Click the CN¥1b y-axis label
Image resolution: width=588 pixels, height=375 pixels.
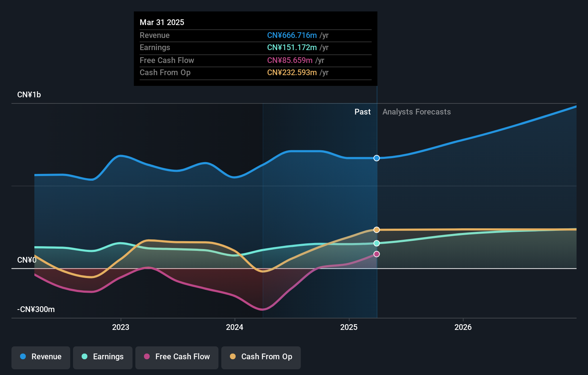(x=29, y=95)
